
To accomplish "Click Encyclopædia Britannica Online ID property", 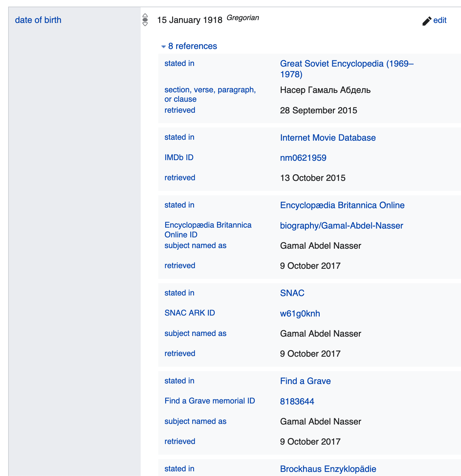I will (208, 230).
